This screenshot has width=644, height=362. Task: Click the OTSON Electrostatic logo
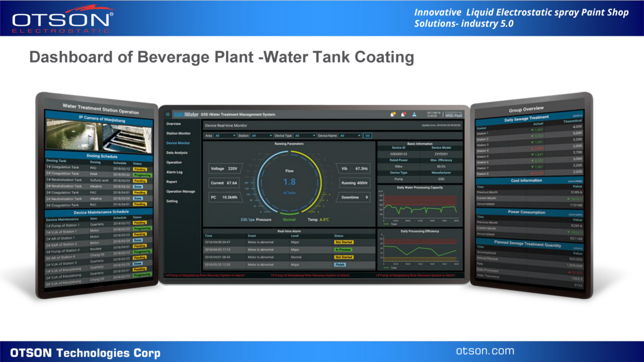62,18
